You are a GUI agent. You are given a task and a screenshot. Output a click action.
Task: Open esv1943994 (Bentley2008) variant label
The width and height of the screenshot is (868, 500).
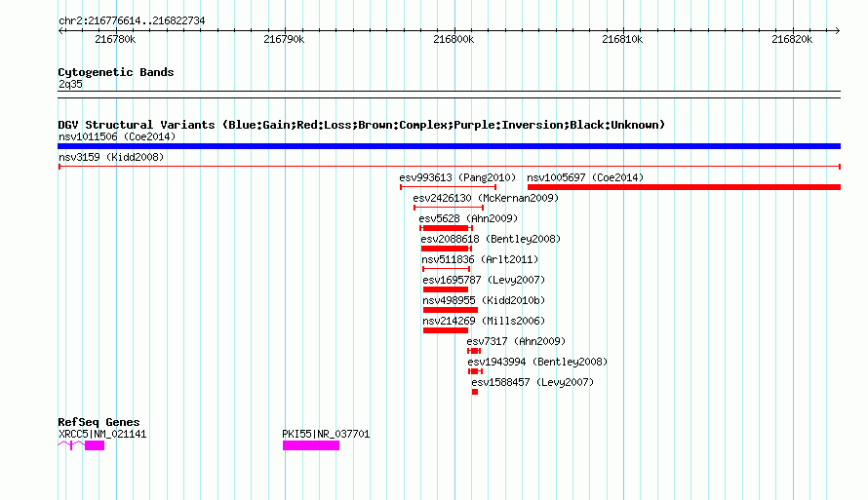(537, 362)
